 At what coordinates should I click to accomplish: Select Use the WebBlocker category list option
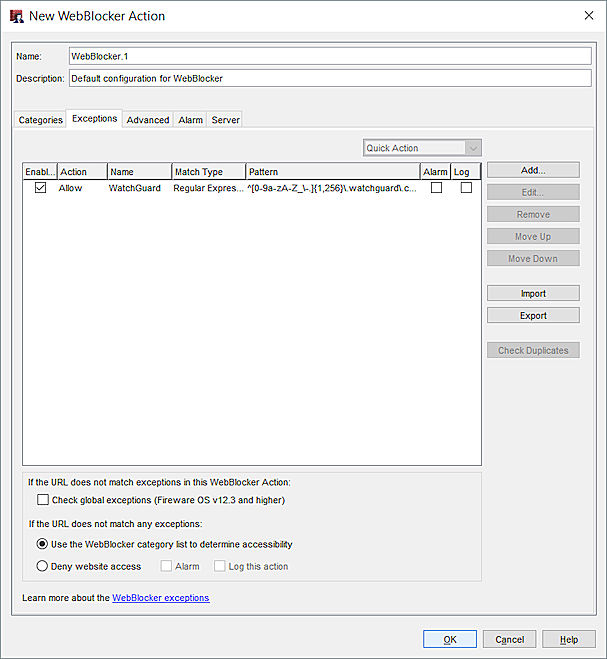43,544
